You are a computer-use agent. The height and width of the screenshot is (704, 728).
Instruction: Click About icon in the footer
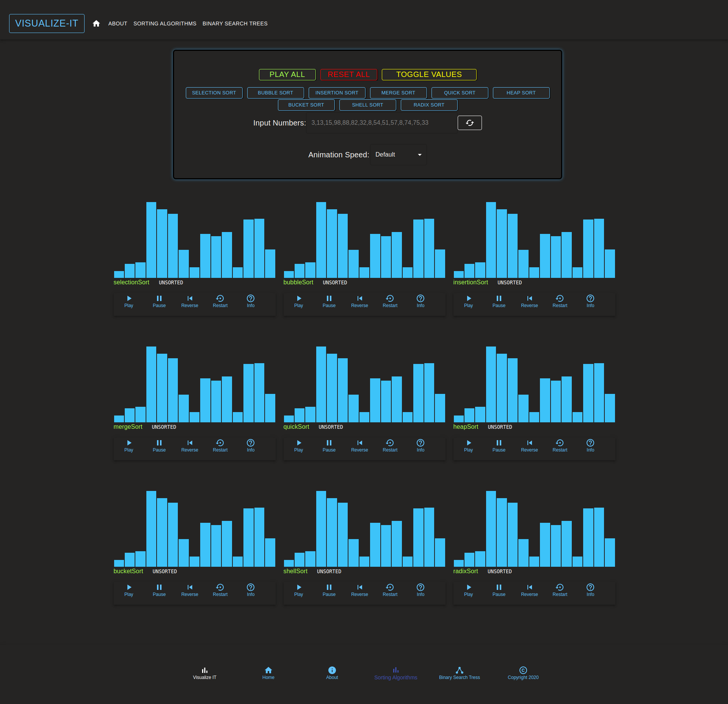pyautogui.click(x=332, y=673)
